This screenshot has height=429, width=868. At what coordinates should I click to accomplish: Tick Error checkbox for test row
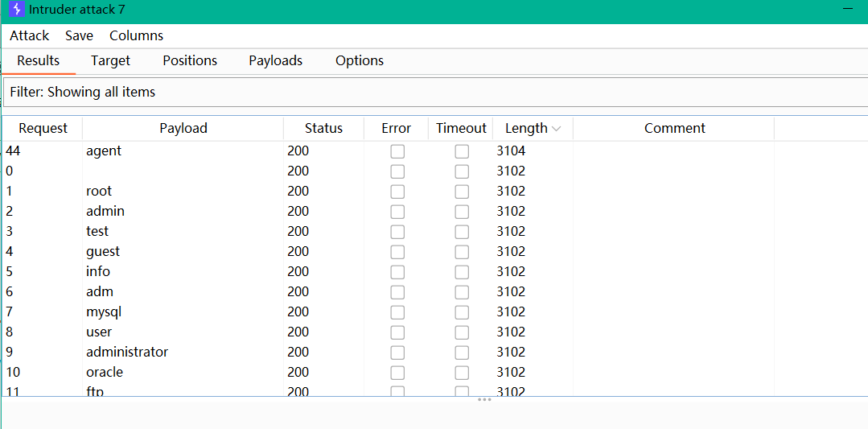[x=397, y=231]
